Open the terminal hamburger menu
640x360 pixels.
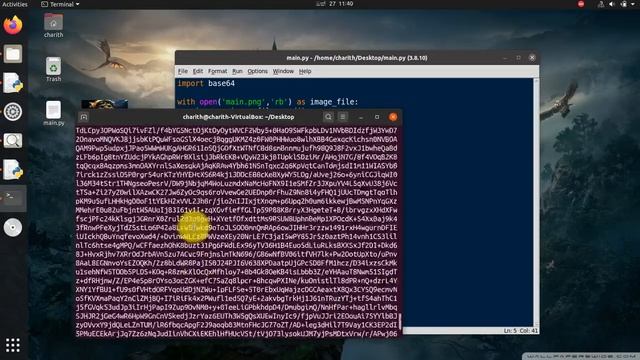click(x=343, y=117)
